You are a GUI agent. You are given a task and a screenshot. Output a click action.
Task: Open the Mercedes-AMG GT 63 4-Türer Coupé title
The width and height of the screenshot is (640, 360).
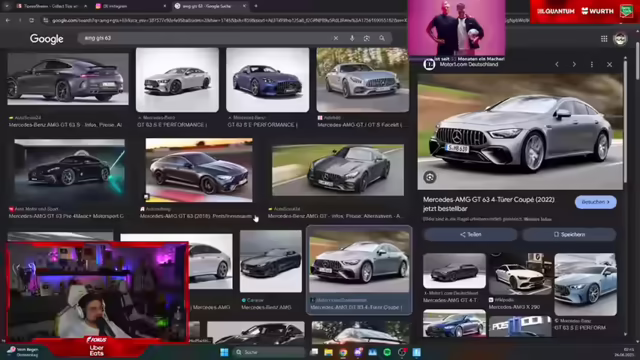(x=489, y=204)
